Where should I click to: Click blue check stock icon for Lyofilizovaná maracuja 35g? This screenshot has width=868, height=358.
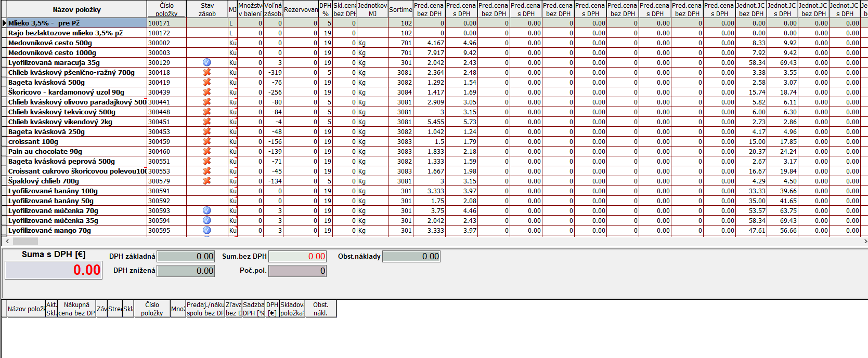[x=207, y=62]
